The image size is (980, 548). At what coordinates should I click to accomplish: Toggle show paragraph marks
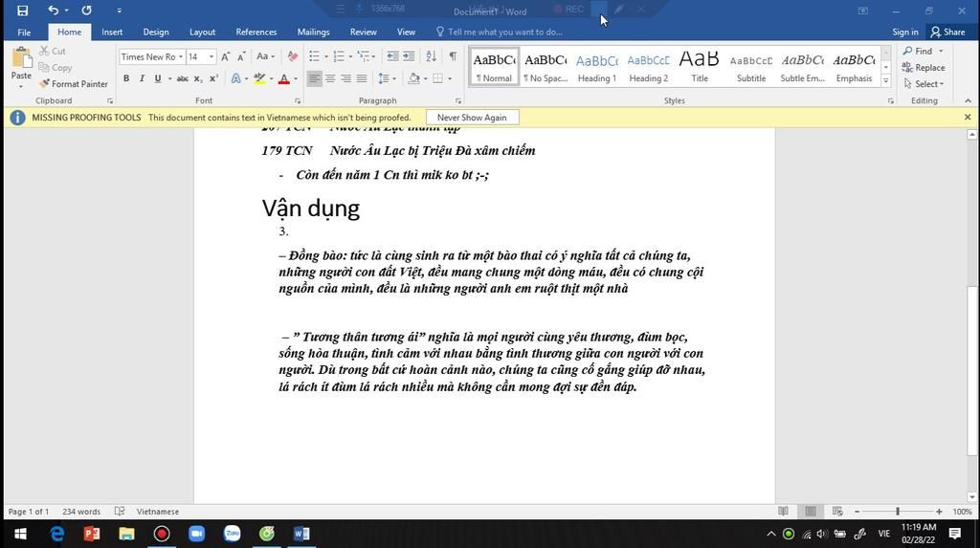pyautogui.click(x=453, y=56)
